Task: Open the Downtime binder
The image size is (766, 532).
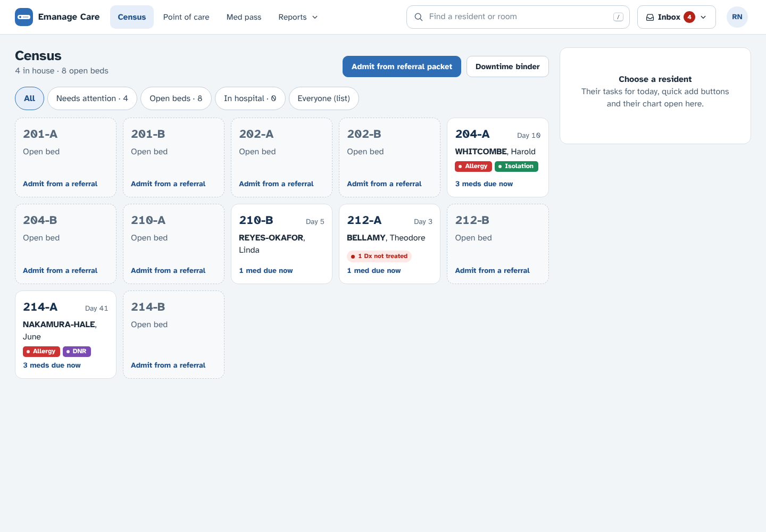Action: pos(507,66)
